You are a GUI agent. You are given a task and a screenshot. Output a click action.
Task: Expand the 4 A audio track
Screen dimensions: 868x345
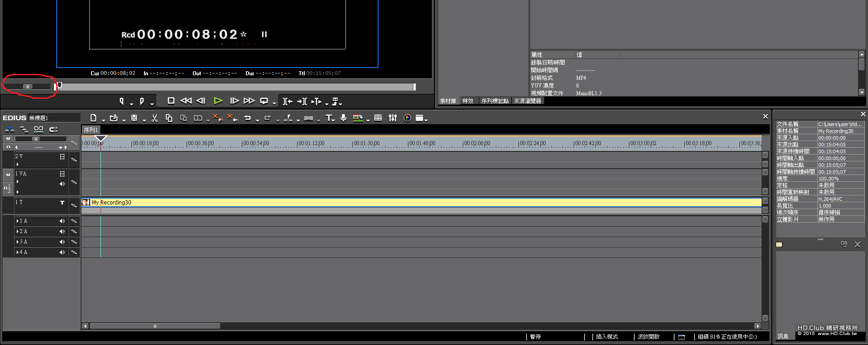click(x=17, y=252)
